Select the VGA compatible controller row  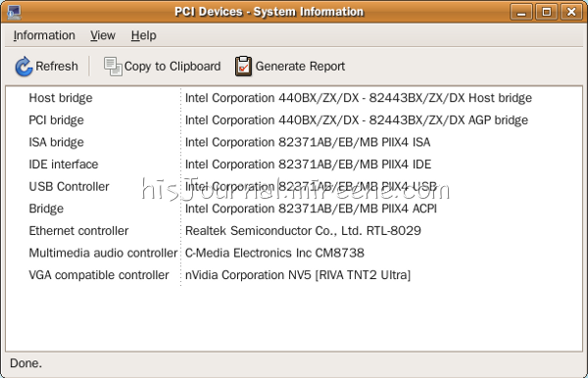(x=294, y=274)
